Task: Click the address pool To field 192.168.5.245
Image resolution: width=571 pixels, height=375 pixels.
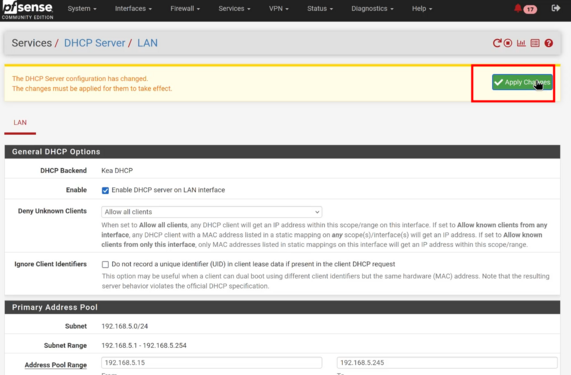Action: coord(447,363)
